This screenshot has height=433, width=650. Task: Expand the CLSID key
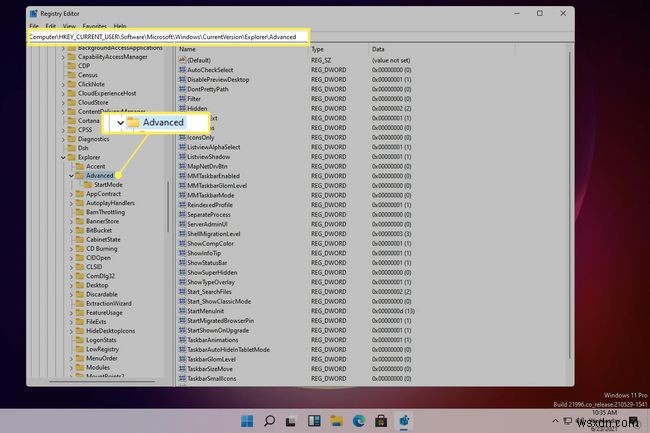pyautogui.click(x=71, y=267)
